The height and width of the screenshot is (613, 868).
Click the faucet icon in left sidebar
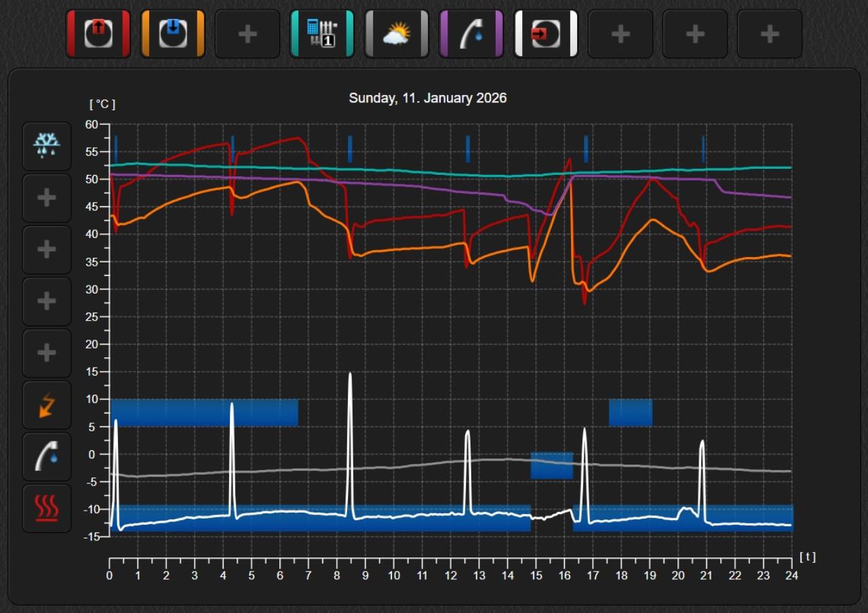pyautogui.click(x=47, y=456)
